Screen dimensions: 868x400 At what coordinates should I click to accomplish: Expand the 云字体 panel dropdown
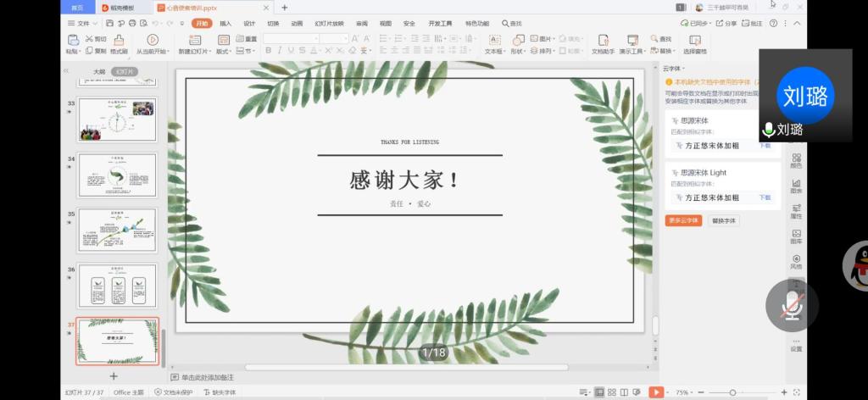(x=674, y=69)
